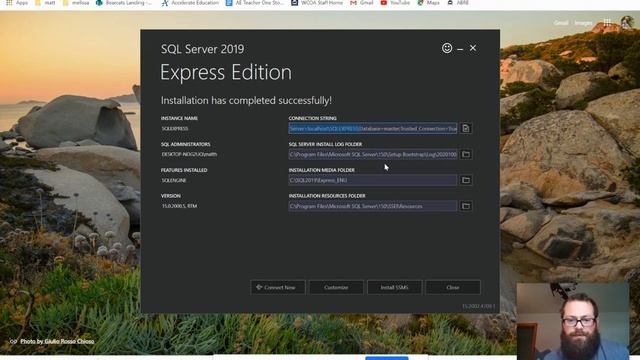Minimize the SQL Server installer window
Image resolution: width=640 pixels, height=360 pixels.
[460, 49]
